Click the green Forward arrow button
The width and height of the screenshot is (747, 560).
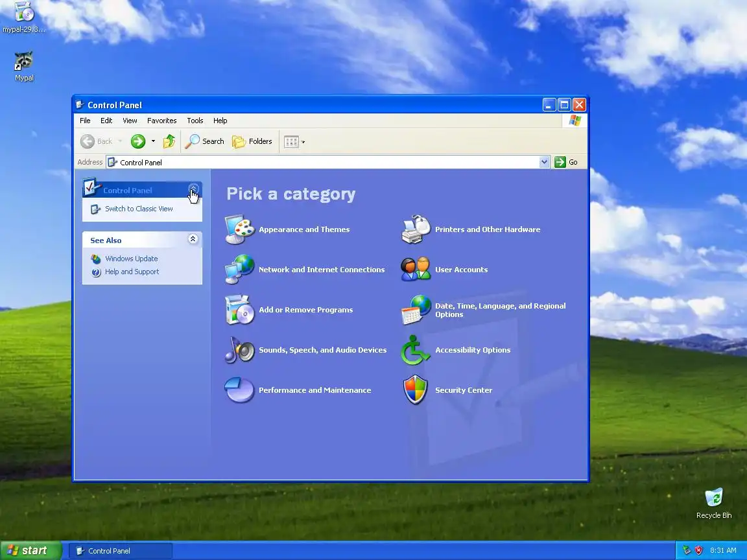[138, 141]
